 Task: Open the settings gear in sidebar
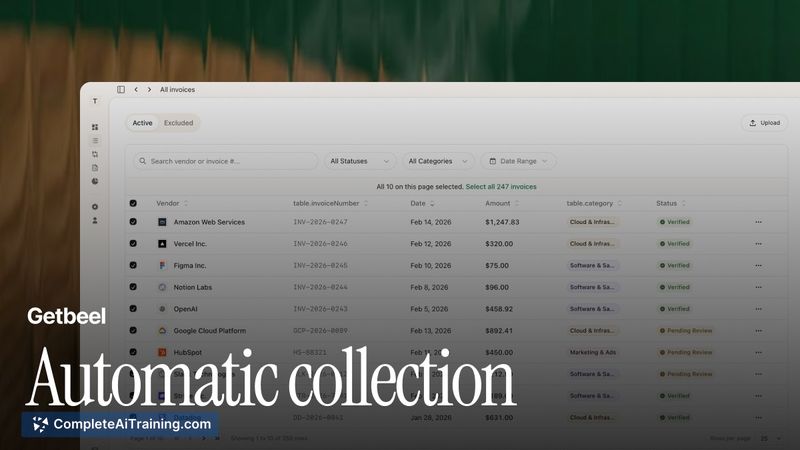pyautogui.click(x=95, y=207)
